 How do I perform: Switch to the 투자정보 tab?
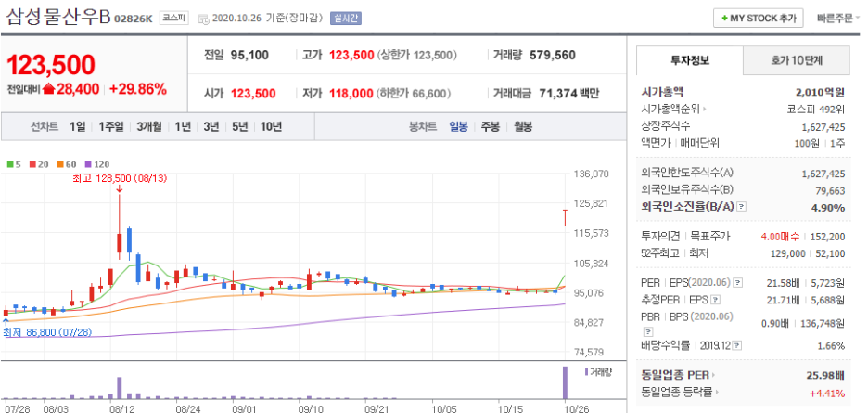click(690, 60)
